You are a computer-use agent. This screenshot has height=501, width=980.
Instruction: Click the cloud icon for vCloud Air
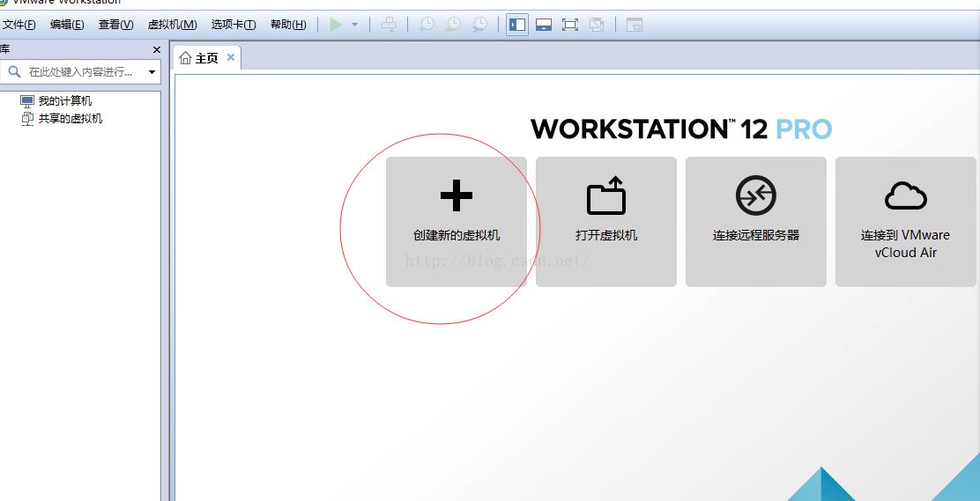tap(906, 196)
